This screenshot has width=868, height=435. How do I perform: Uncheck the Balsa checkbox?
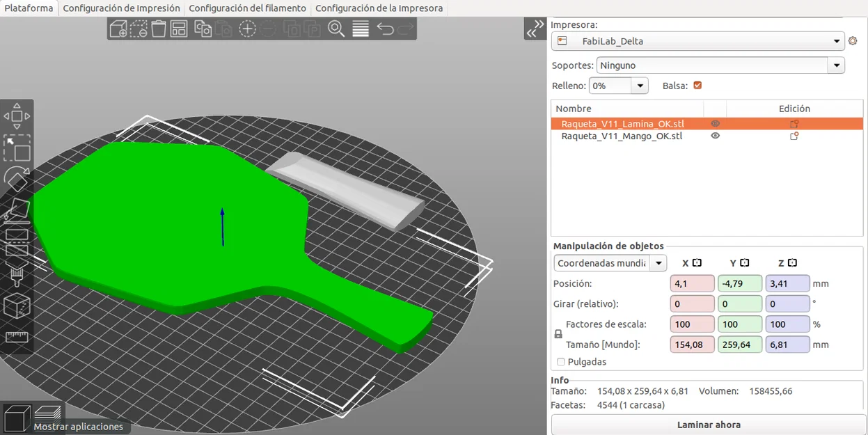coord(697,85)
